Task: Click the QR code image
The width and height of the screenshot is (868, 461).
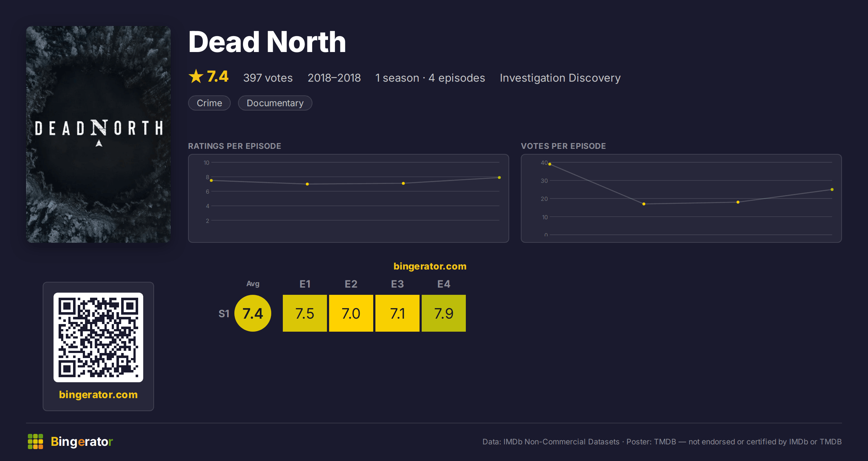Action: (x=98, y=337)
